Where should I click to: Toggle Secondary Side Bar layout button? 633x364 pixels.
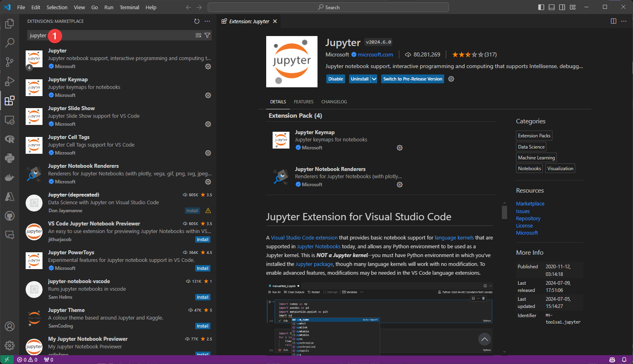point(562,7)
